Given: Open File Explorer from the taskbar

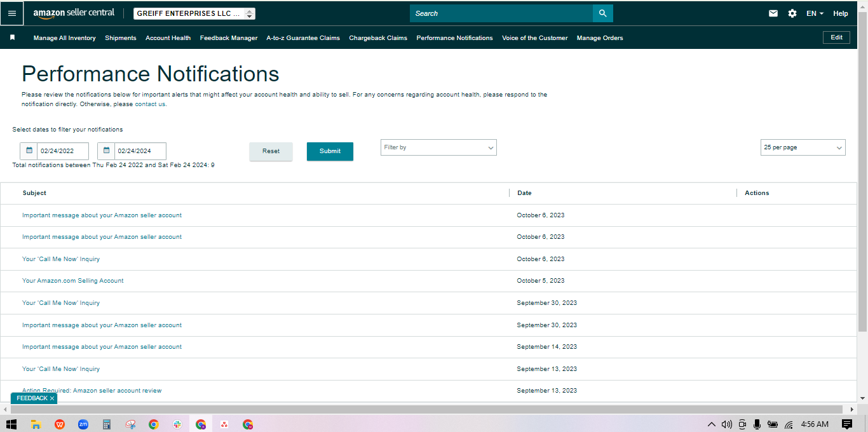Looking at the screenshot, I should pyautogui.click(x=36, y=424).
